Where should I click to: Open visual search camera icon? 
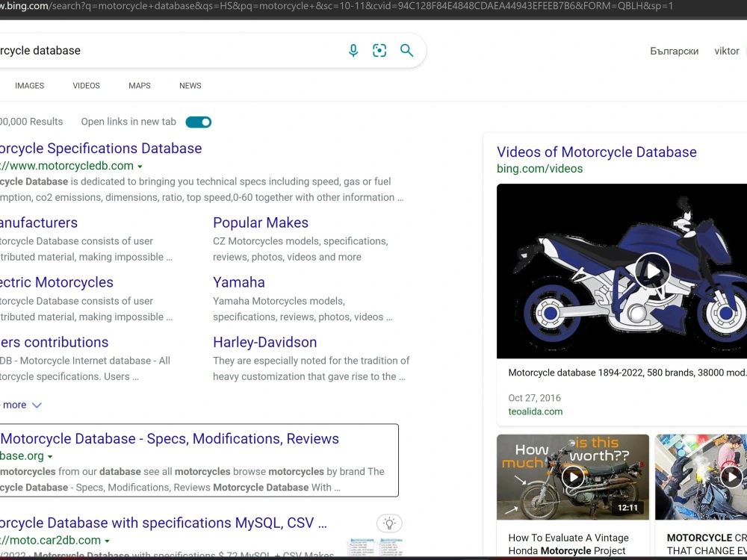click(379, 51)
